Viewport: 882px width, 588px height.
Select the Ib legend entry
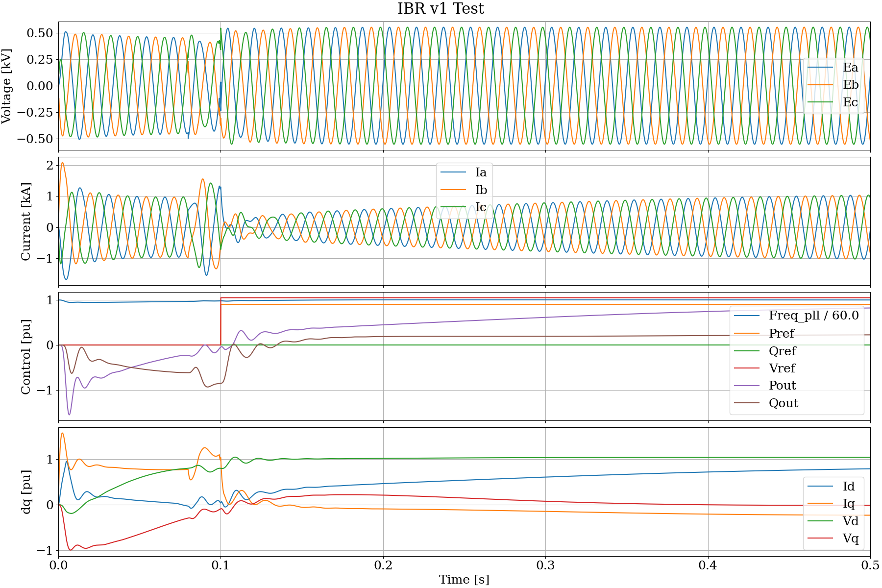point(464,190)
